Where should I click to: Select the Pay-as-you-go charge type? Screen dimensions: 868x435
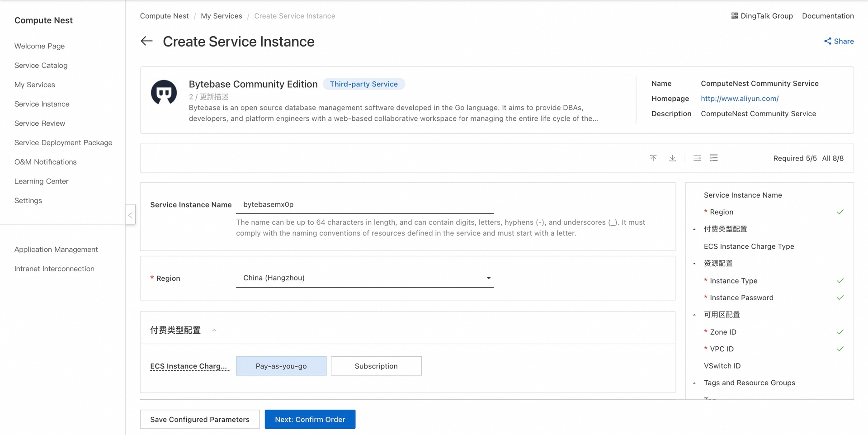[281, 366]
